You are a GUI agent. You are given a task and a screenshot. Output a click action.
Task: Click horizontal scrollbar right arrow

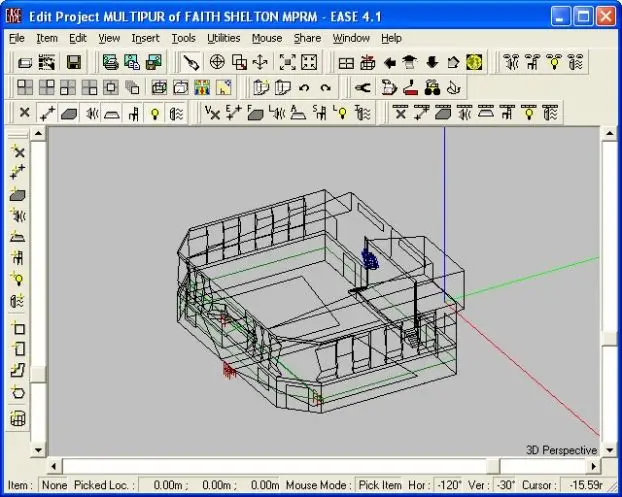coord(593,466)
